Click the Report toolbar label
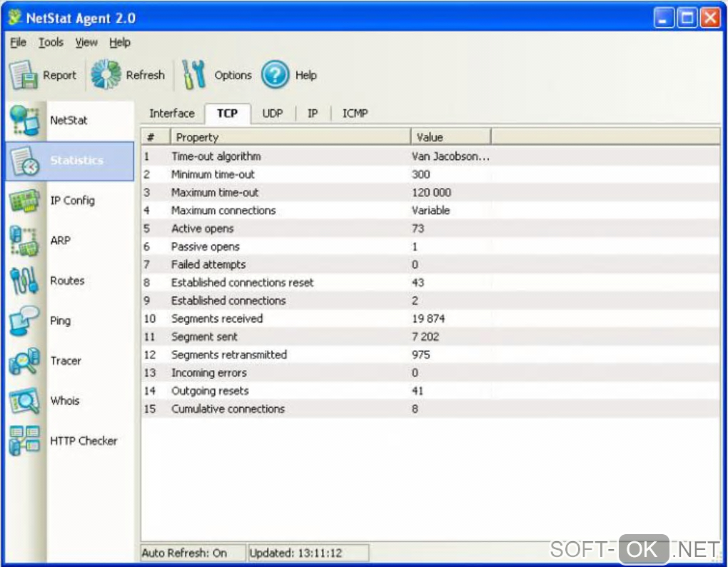Image resolution: width=728 pixels, height=567 pixels. (x=59, y=75)
